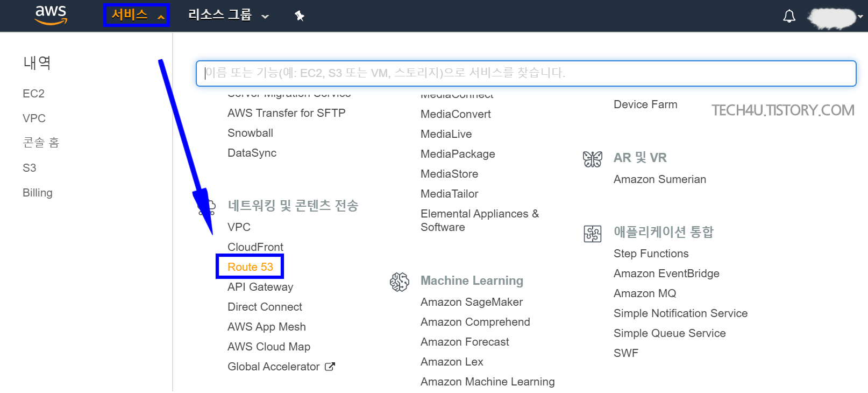Click the AWS logo
Viewport: 868px width, 393px height.
[x=51, y=15]
